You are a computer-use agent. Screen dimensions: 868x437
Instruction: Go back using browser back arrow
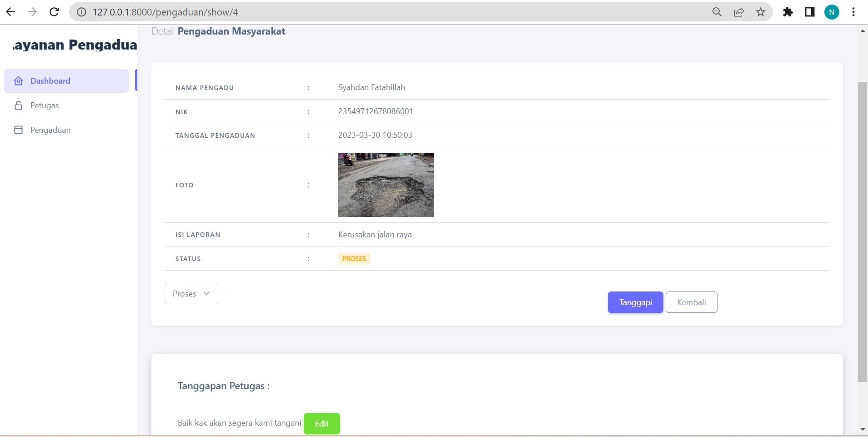(10, 12)
